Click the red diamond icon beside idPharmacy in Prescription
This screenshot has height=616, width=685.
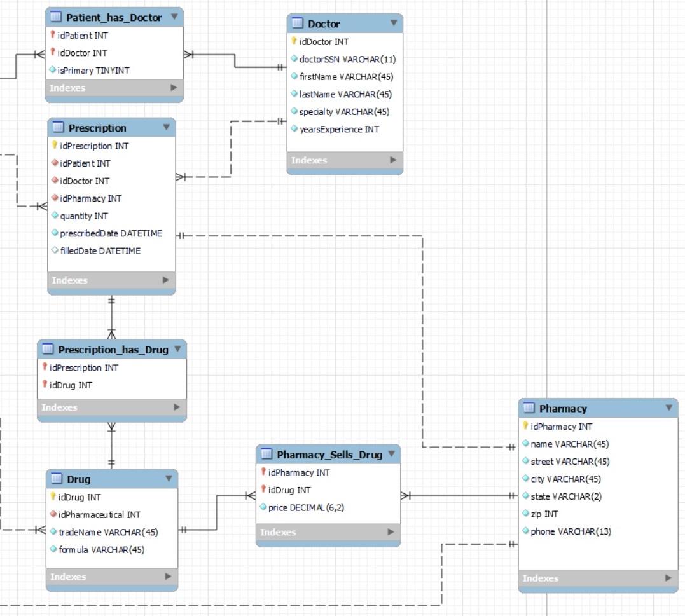(x=55, y=198)
